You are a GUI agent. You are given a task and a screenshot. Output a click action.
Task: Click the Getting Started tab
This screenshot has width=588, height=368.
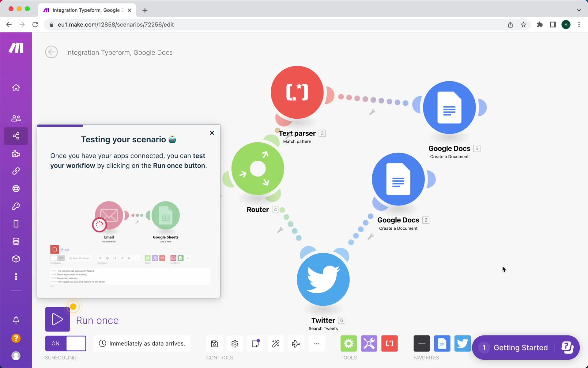(x=521, y=348)
